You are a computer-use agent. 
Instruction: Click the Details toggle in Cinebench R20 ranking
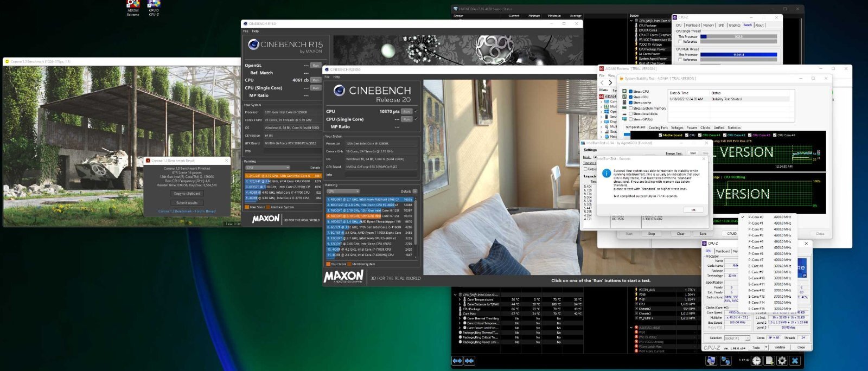[415, 191]
